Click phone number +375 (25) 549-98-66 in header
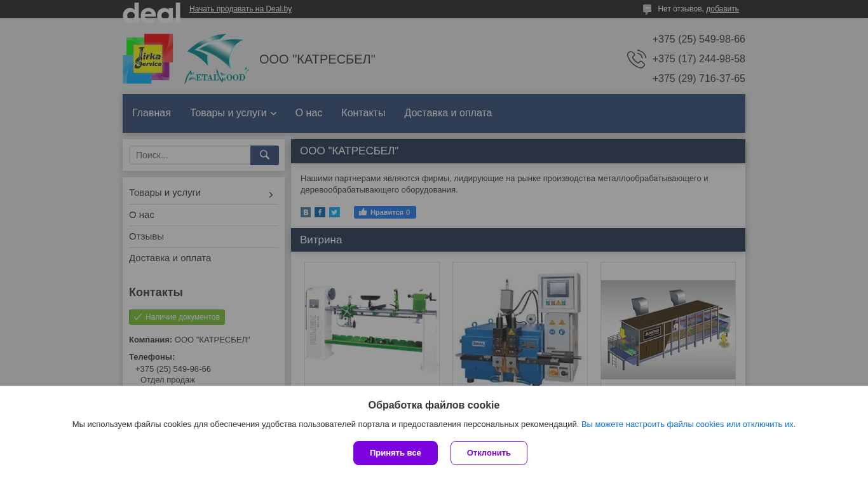The height and width of the screenshot is (488, 868). [x=698, y=39]
